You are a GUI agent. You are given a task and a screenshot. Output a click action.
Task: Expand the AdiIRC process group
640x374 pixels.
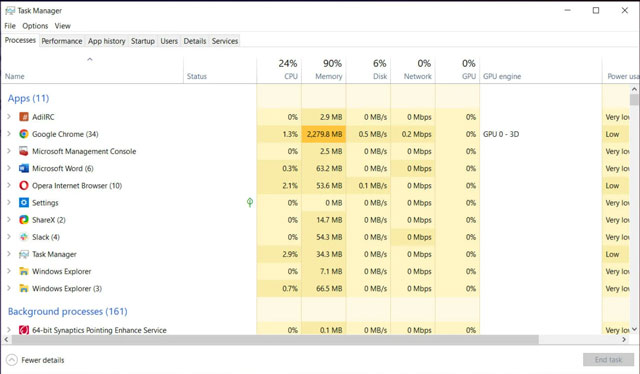point(9,117)
